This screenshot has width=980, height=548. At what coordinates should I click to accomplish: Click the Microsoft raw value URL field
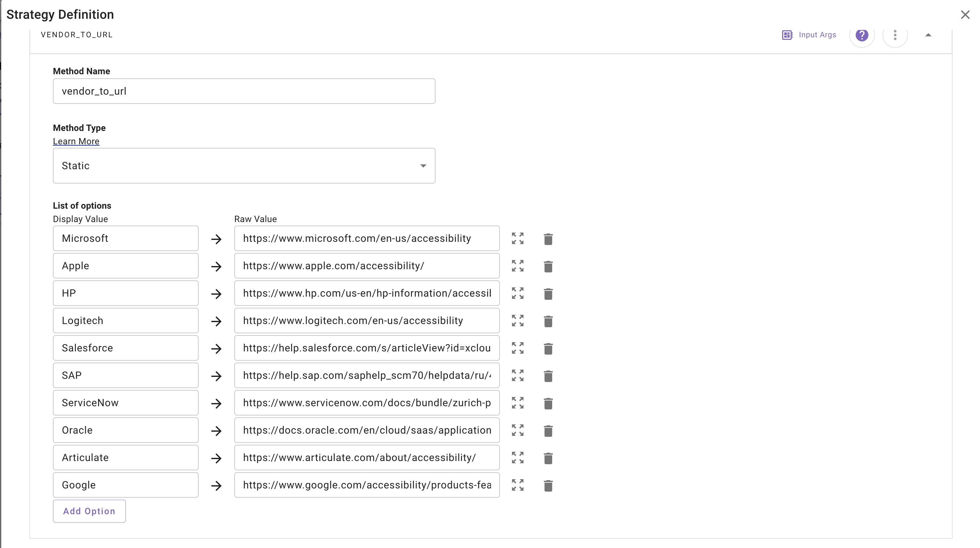click(366, 238)
